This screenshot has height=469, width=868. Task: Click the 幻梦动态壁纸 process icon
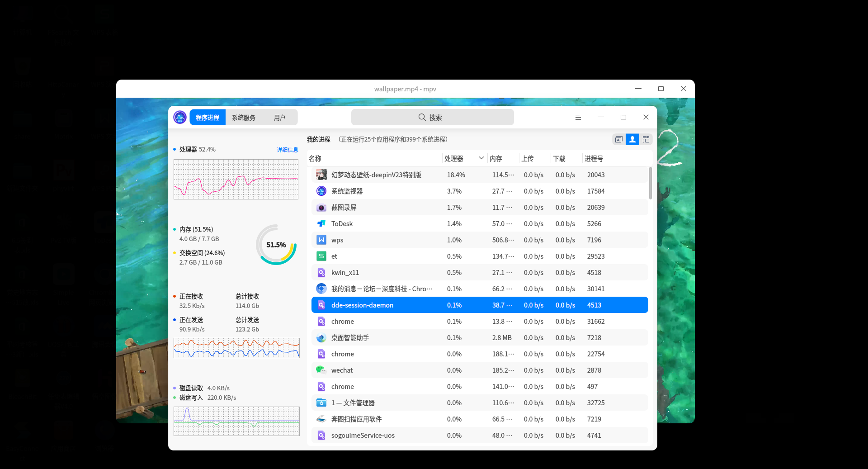[321, 175]
